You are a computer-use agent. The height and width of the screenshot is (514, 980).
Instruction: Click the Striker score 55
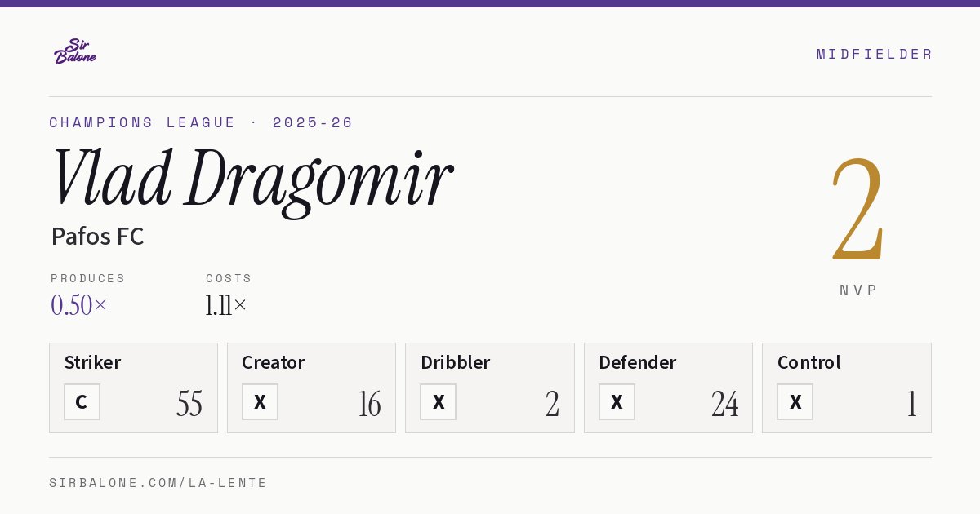189,404
